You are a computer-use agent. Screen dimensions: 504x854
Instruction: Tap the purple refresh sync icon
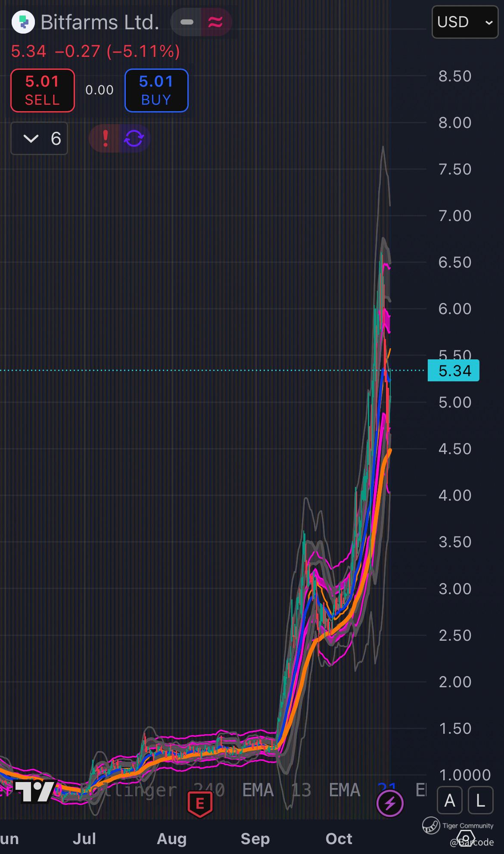click(134, 138)
